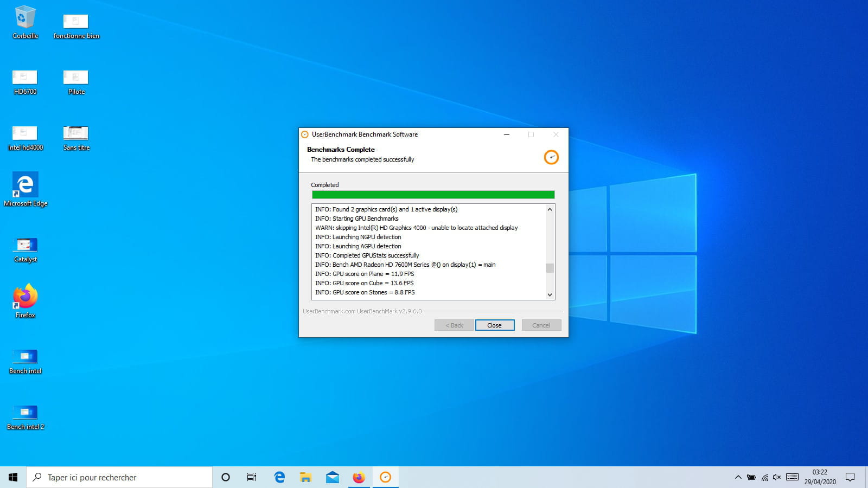Minimize the UserBenchmark window
868x488 pixels.
point(507,134)
